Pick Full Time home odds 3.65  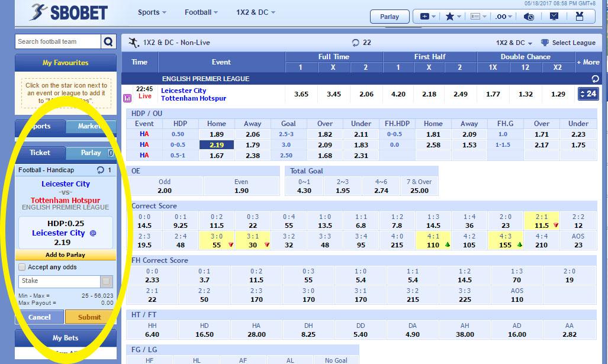[x=301, y=94]
